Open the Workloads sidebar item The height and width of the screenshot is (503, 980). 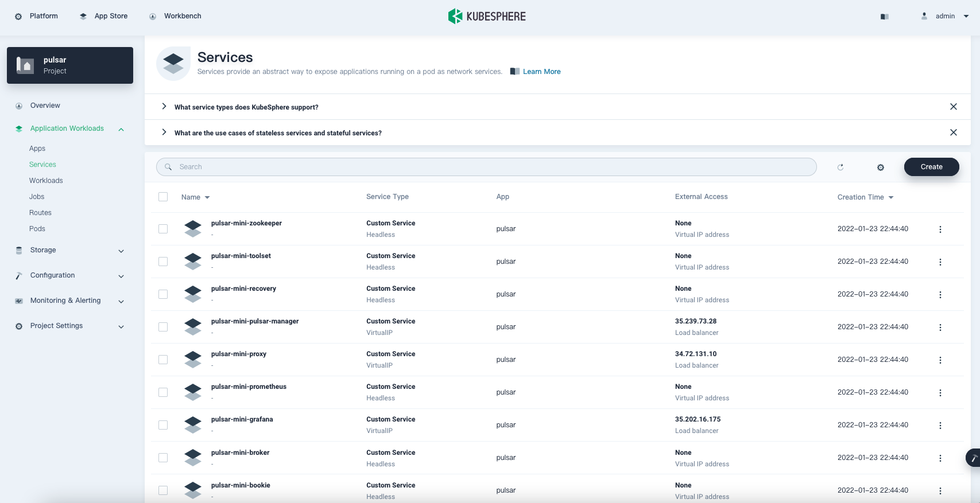coord(46,181)
